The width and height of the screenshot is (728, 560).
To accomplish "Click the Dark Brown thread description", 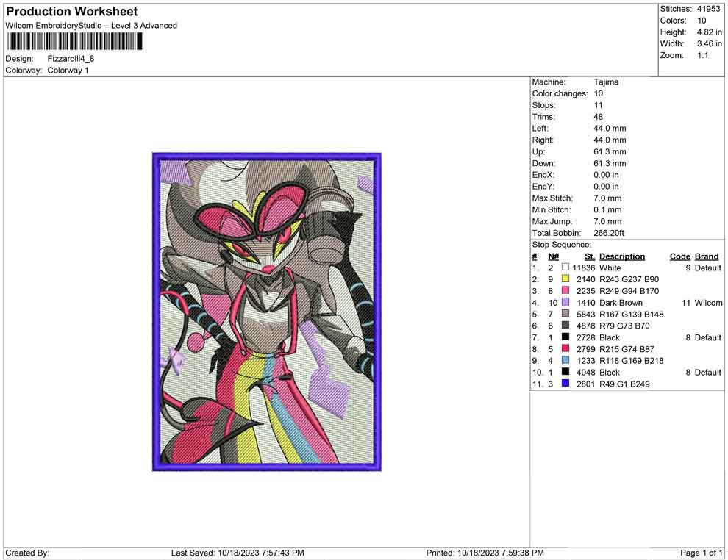I will (x=621, y=303).
